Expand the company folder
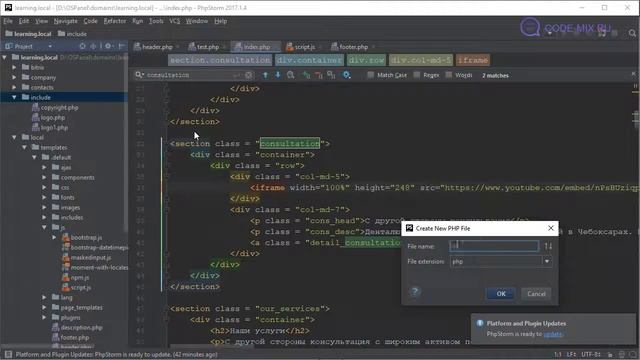 click(14, 77)
